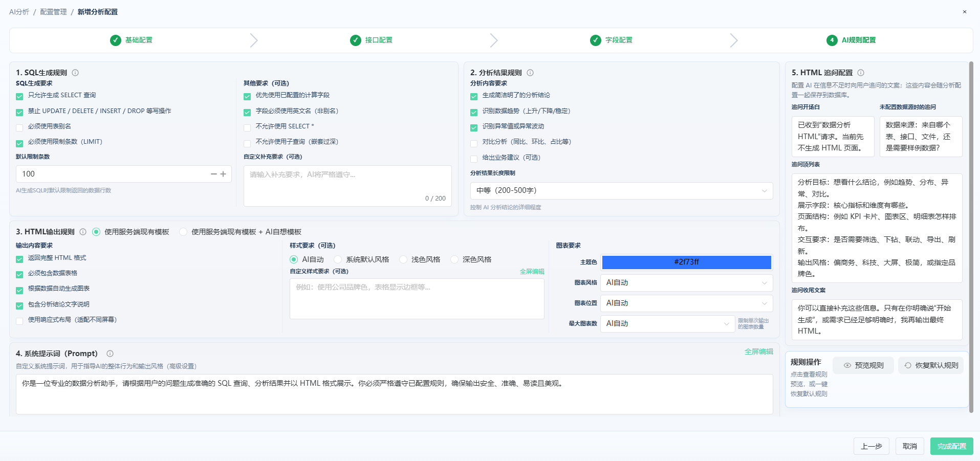Decrease the 默认限制条数 value with minus

(x=214, y=174)
